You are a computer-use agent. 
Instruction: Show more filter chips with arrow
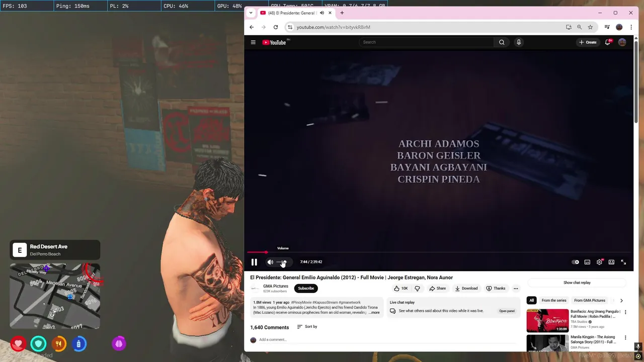click(621, 300)
